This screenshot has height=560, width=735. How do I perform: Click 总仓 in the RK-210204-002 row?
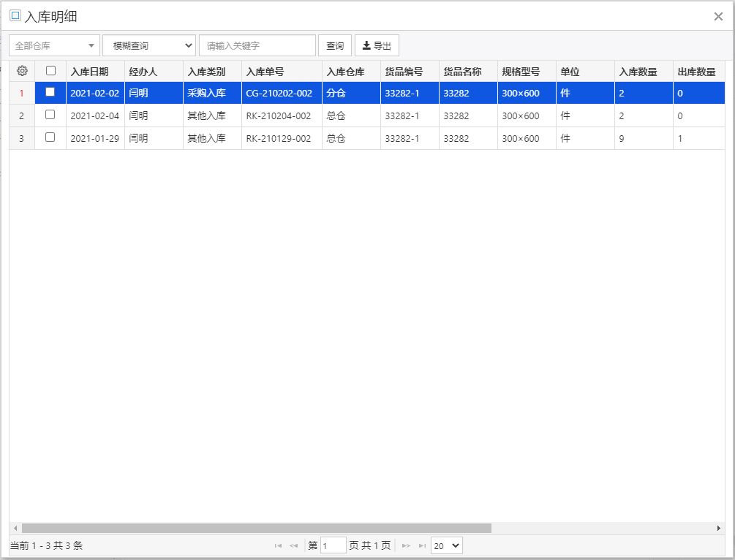tap(351, 116)
